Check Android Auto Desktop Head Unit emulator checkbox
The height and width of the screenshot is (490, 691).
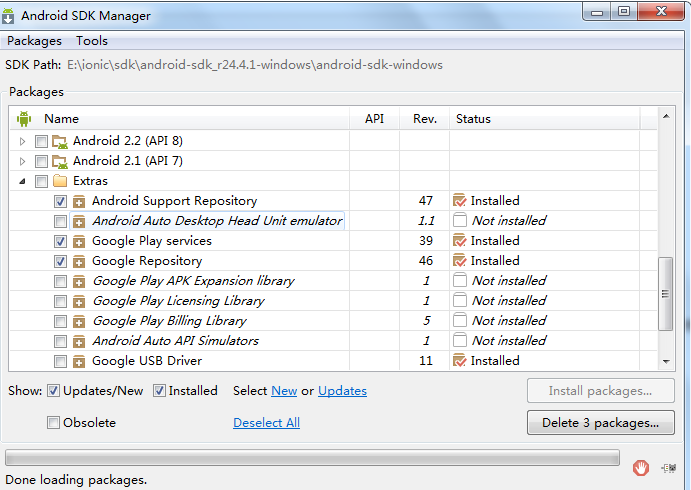tap(60, 221)
